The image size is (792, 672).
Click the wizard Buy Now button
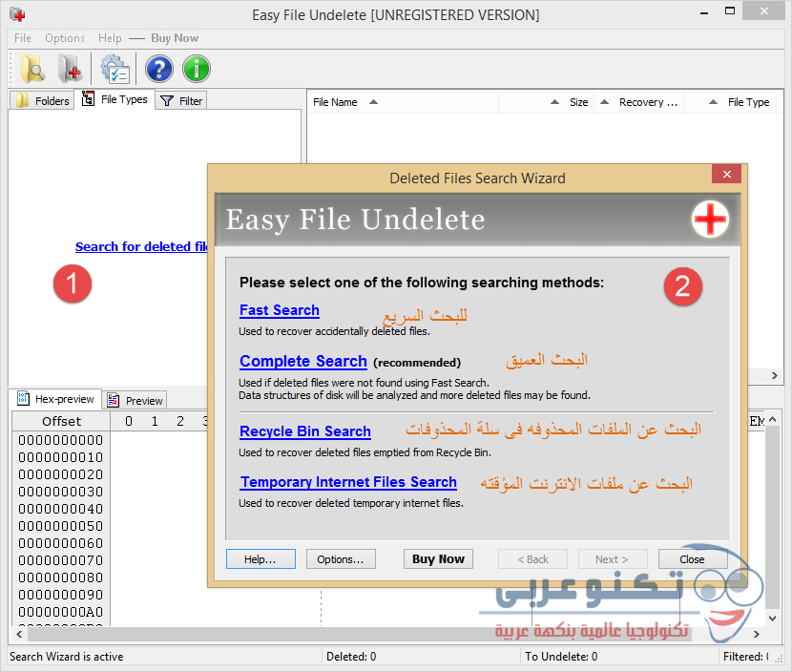(438, 558)
